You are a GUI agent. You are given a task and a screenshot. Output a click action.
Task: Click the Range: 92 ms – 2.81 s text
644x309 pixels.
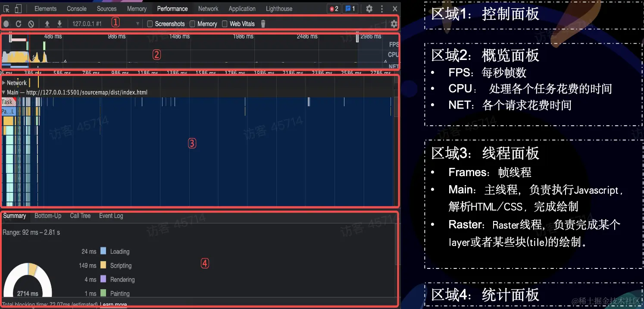click(x=31, y=232)
